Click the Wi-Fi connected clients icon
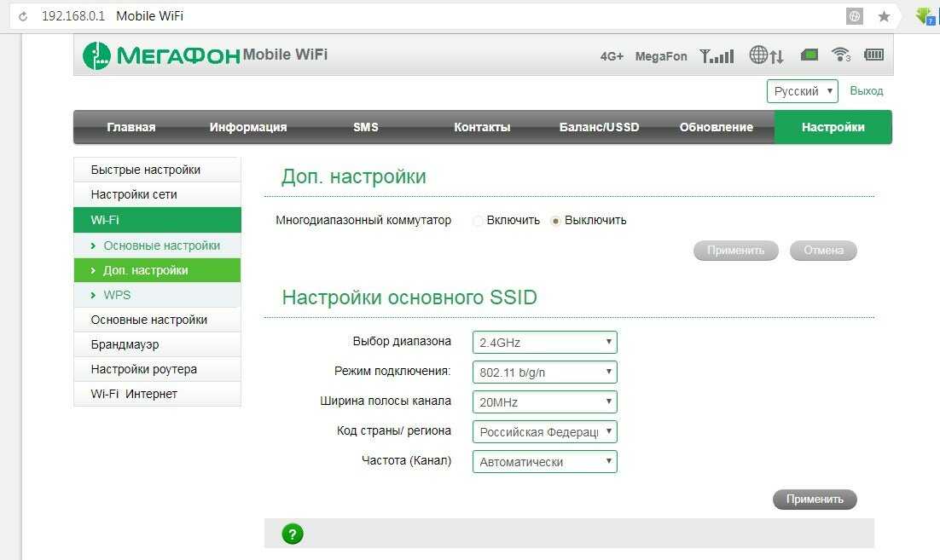The width and height of the screenshot is (940, 560). tap(841, 55)
